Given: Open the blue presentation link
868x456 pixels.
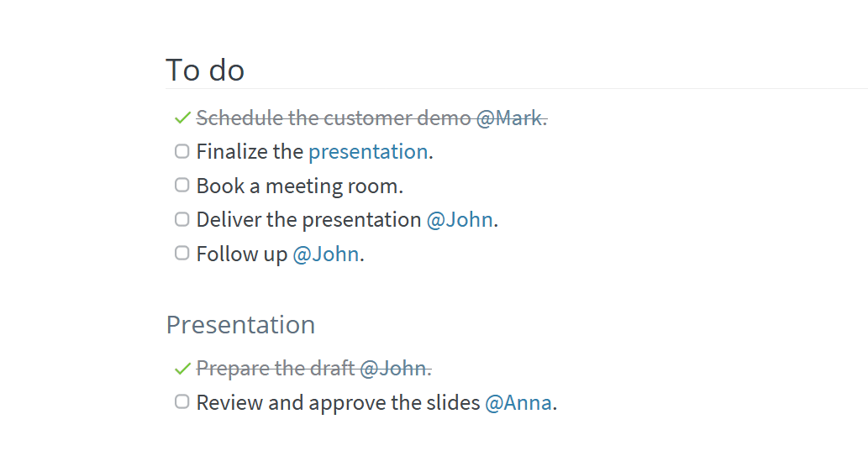Looking at the screenshot, I should click(x=368, y=152).
